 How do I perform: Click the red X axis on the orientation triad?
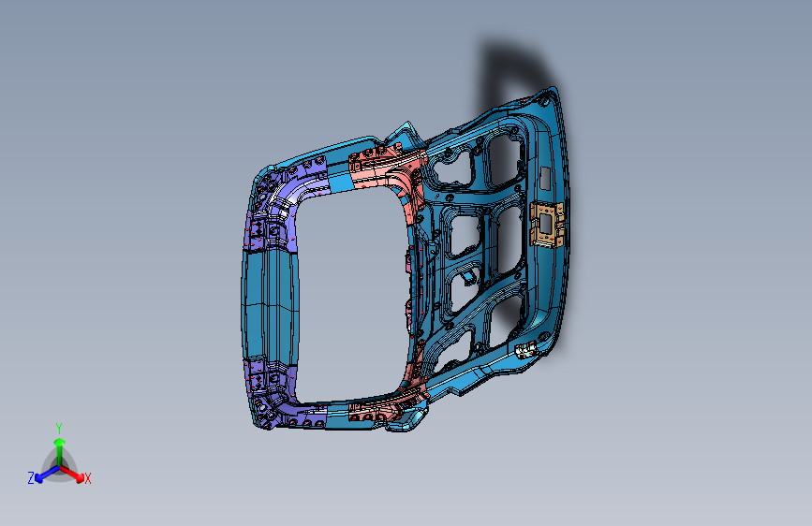(x=74, y=474)
